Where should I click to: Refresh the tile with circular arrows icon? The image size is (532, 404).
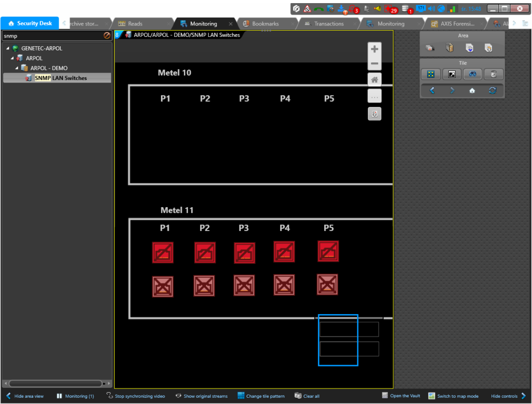[493, 90]
